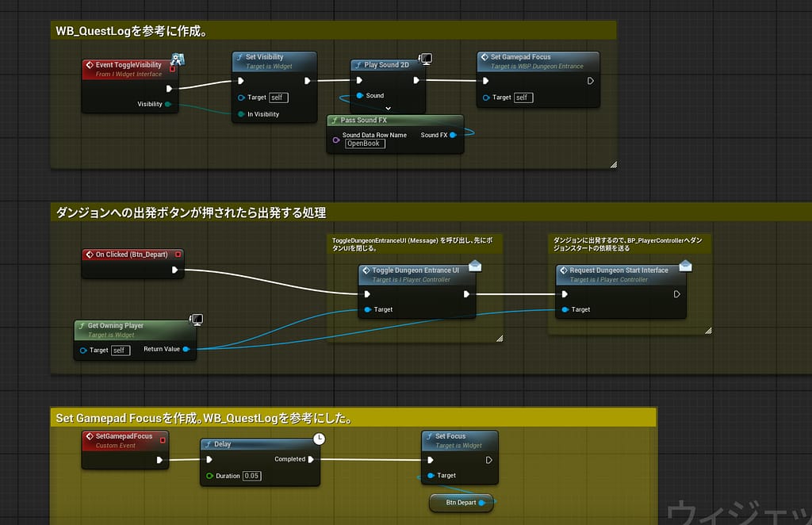Click red delegate pin on On Clicked (Btn_Depart)
The height and width of the screenshot is (525, 812).
point(178,255)
